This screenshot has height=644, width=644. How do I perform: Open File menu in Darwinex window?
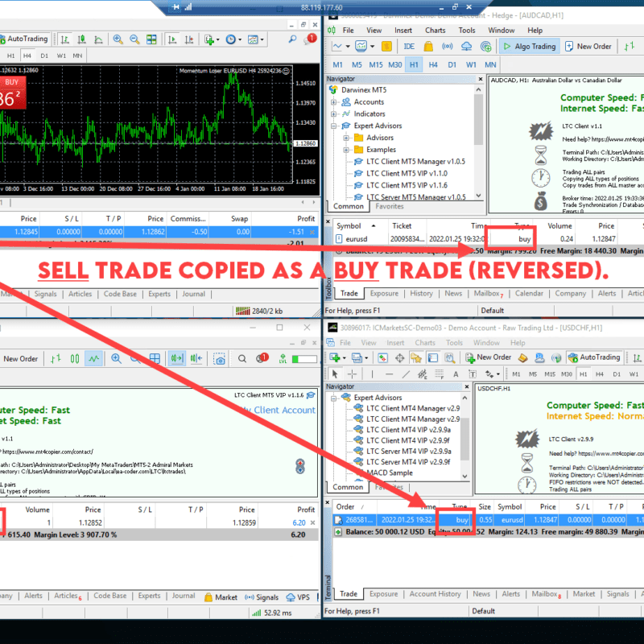click(x=348, y=31)
